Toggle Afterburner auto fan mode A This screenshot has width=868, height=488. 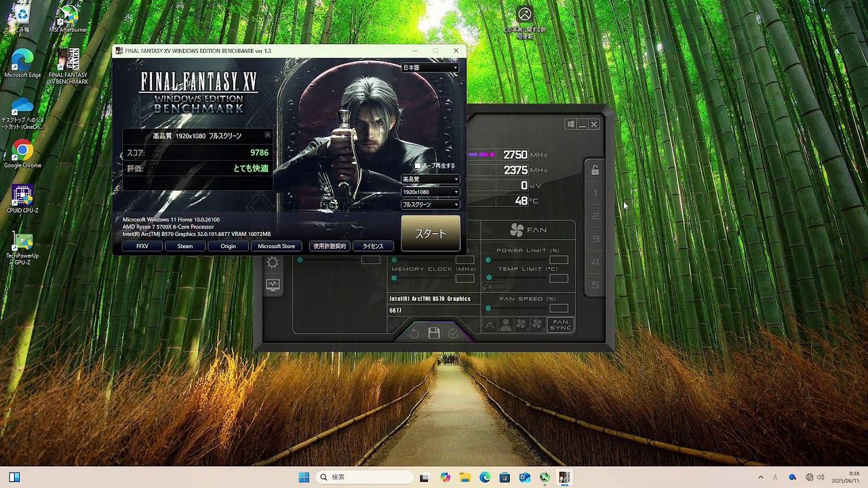(490, 325)
